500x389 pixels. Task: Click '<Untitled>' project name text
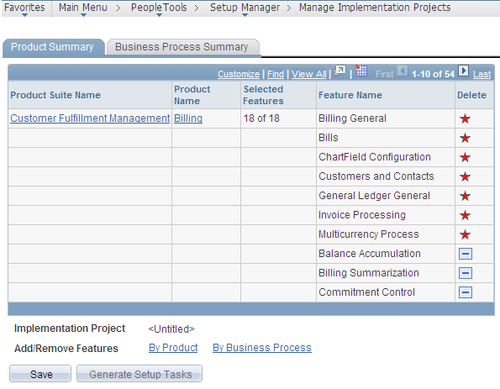pos(171,329)
